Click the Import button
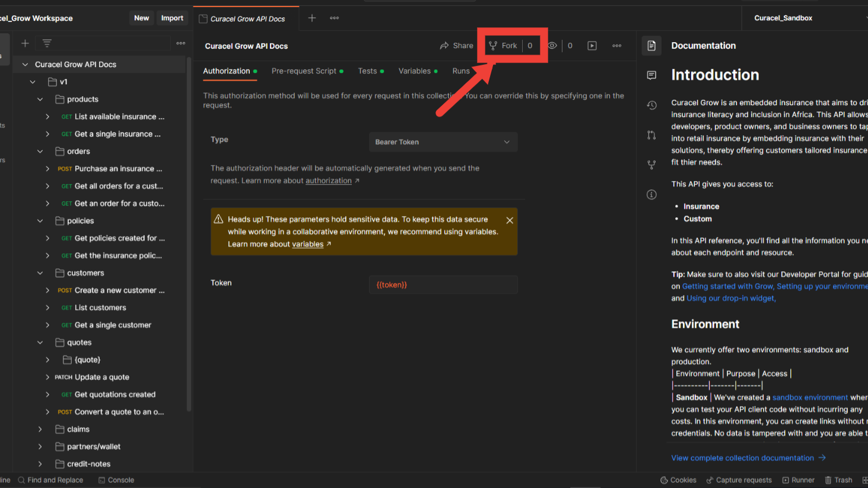Screen dimensions: 868x488 pos(172,18)
